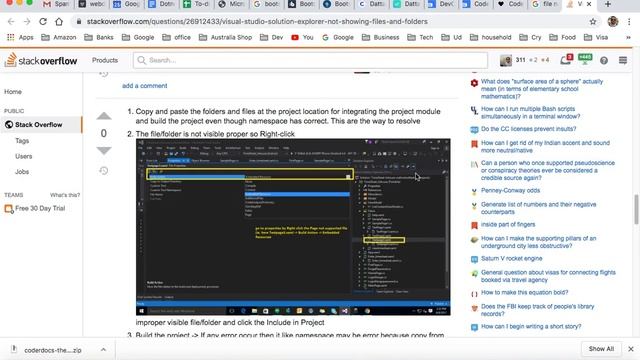Open achievements trophy icon
The image size is (640, 360).
(x=585, y=60)
